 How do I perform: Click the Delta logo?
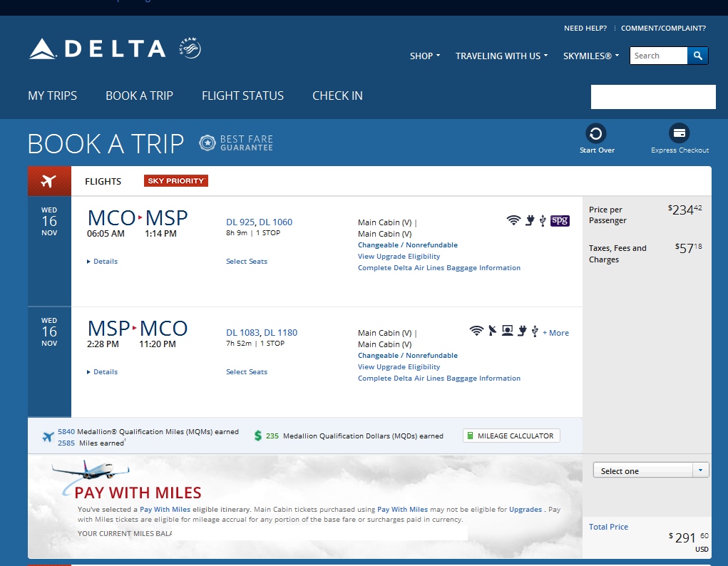(x=97, y=48)
